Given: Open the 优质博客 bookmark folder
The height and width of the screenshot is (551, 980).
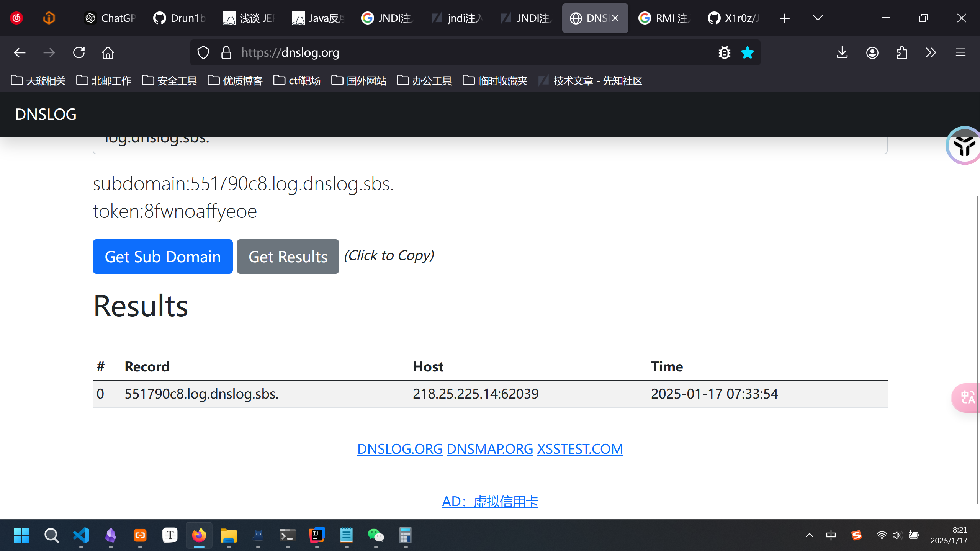Looking at the screenshot, I should coord(236,80).
